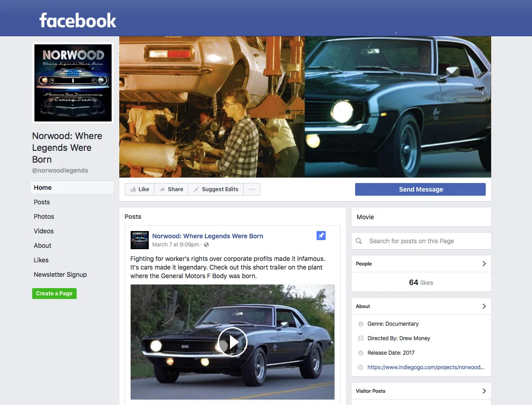Share the Norwood page
The height and width of the screenshot is (405, 532).
tap(171, 189)
